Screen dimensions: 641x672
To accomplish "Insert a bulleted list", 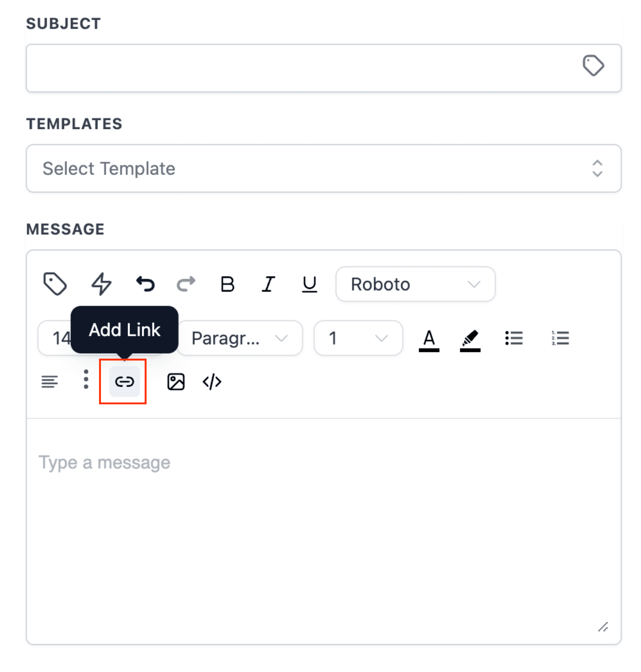I will (514, 338).
